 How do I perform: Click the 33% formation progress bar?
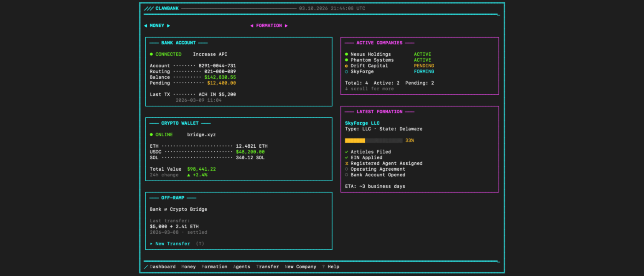pyautogui.click(x=373, y=140)
